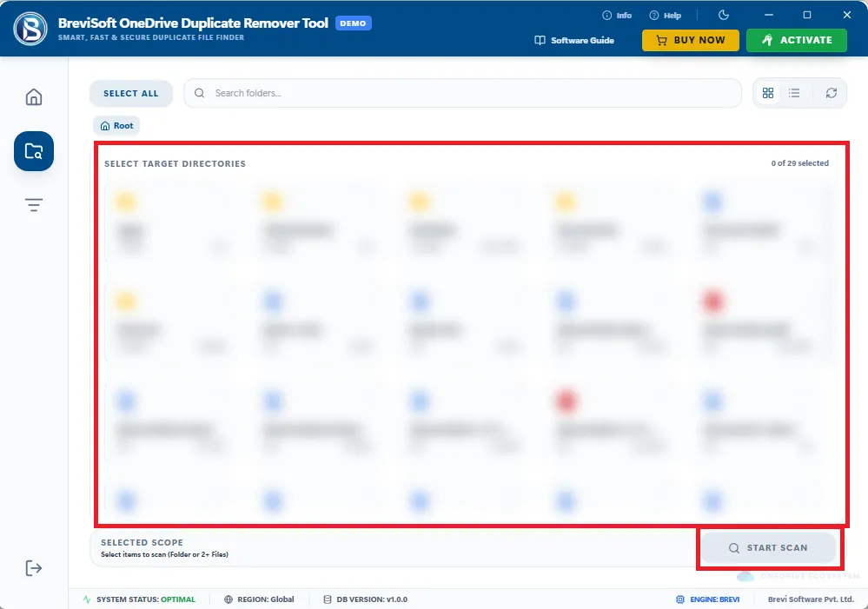Click the logout icon in sidebar
Image resolution: width=868 pixels, height=609 pixels.
[x=34, y=568]
